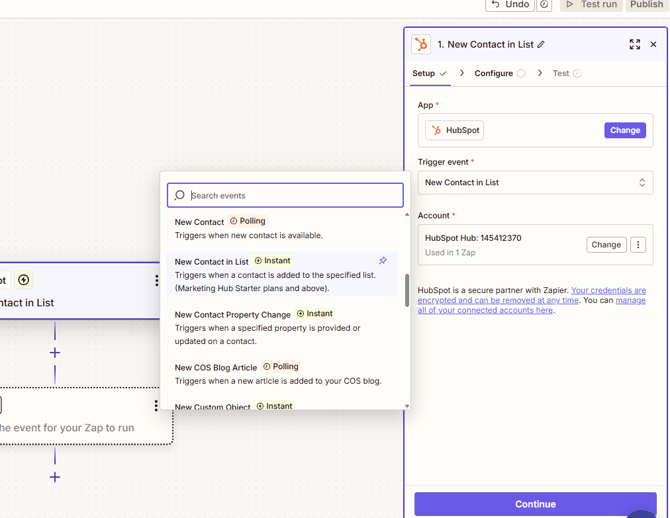Click Instant badge on New Contact Property Change
670x518 pixels.
314,314
